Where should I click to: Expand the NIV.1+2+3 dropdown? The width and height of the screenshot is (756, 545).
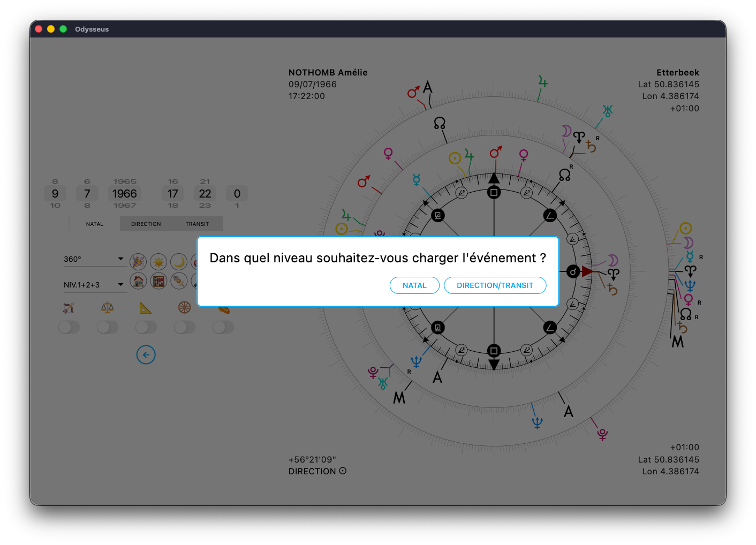(x=94, y=285)
